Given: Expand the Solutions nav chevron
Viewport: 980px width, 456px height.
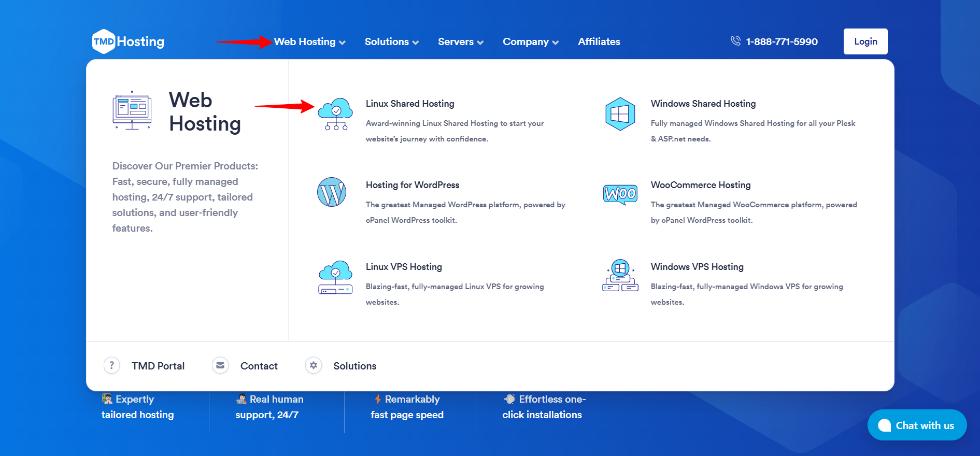Looking at the screenshot, I should [416, 42].
